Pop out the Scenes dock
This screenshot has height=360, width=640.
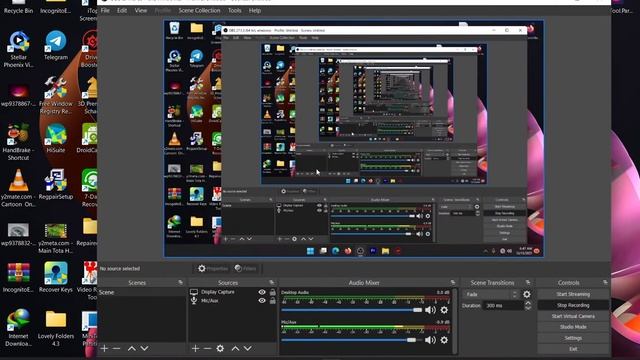tap(180, 282)
